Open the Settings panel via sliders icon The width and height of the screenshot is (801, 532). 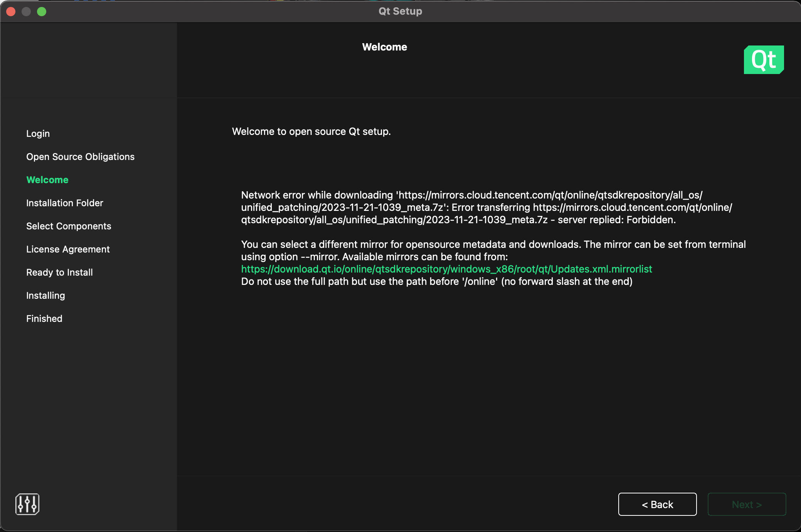point(27,504)
